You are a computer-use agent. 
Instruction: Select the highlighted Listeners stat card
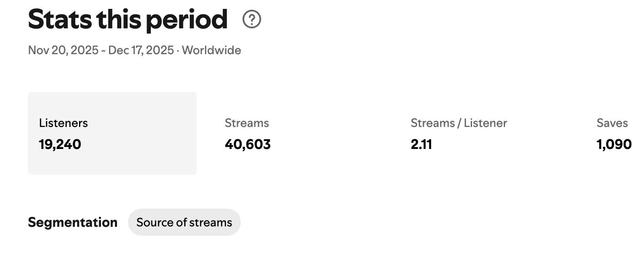pyautogui.click(x=112, y=133)
